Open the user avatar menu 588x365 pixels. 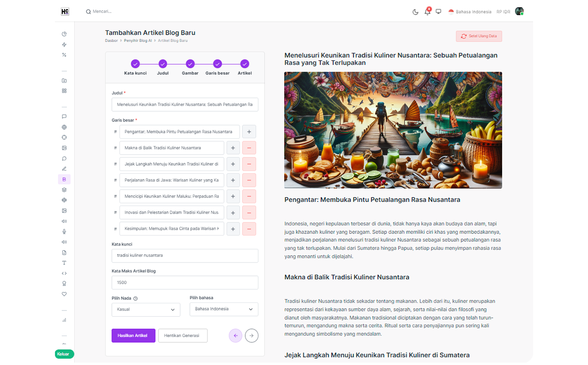point(519,12)
